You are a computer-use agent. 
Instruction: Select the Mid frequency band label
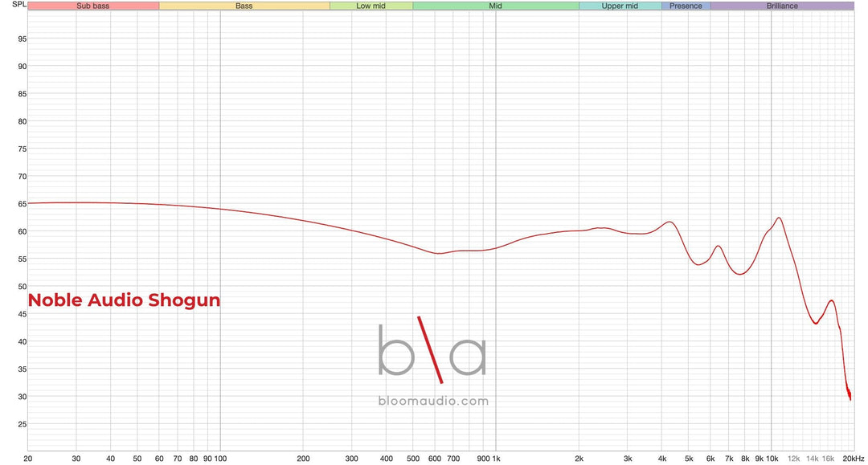[496, 6]
